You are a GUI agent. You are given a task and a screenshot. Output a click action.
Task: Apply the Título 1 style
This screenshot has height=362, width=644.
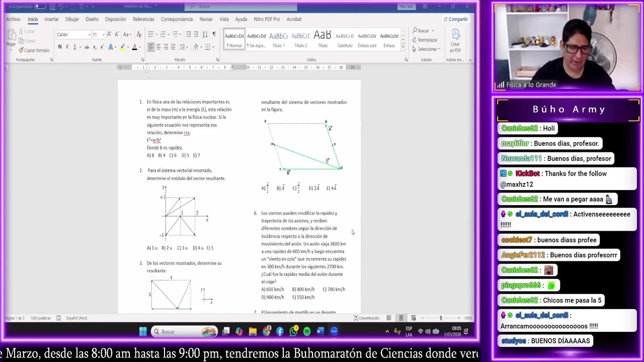point(278,40)
